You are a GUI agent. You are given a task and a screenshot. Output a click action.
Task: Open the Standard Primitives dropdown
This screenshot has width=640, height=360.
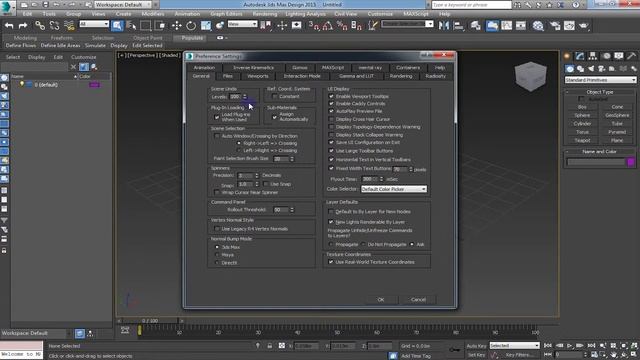pos(600,80)
